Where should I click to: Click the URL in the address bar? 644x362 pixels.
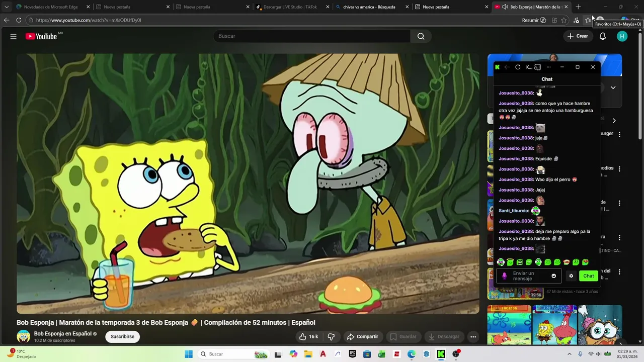pos(89,20)
